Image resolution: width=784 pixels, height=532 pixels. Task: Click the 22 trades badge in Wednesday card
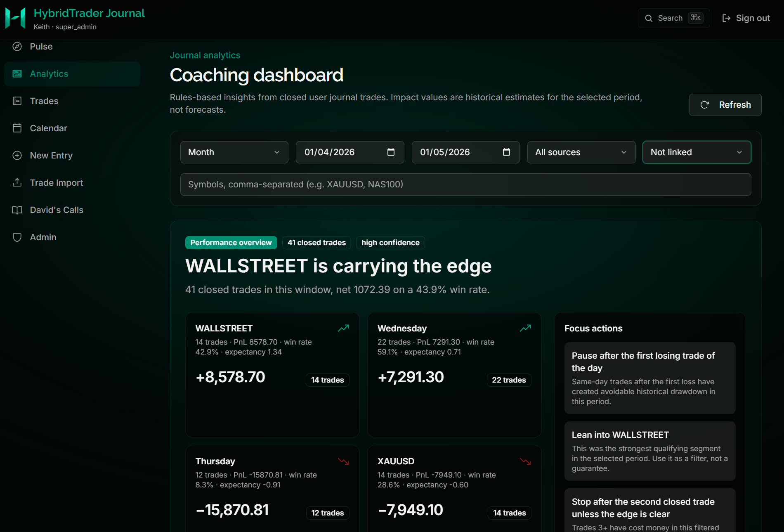coord(509,380)
